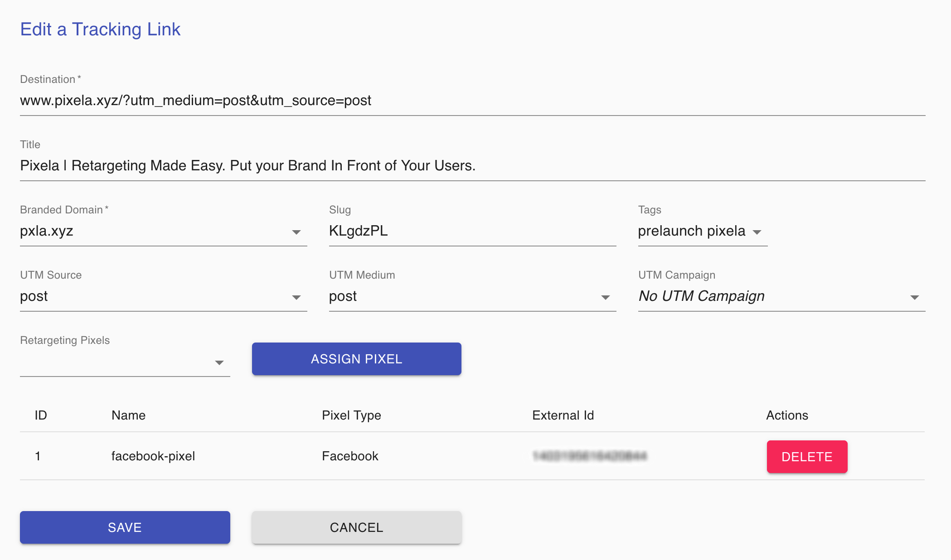Click the Slug input field
The width and height of the screenshot is (951, 560).
click(471, 231)
